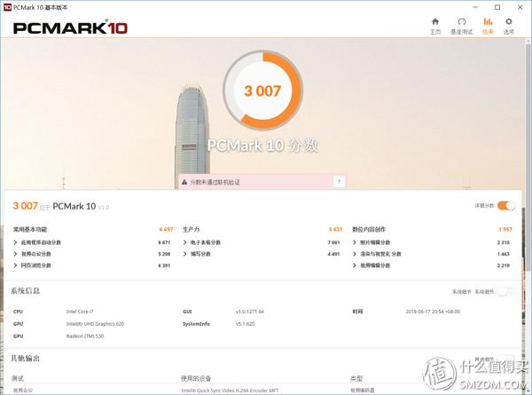This screenshot has width=532, height=395.
Task: Expand the 编写分数 row
Action: [185, 254]
